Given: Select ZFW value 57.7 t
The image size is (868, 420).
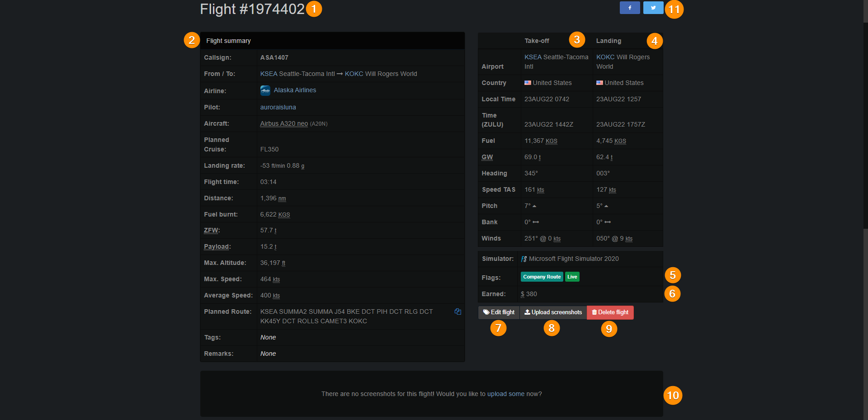Looking at the screenshot, I should pos(268,230).
